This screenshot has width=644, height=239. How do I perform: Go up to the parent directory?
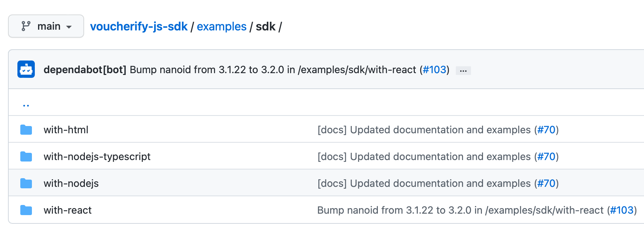(x=26, y=105)
